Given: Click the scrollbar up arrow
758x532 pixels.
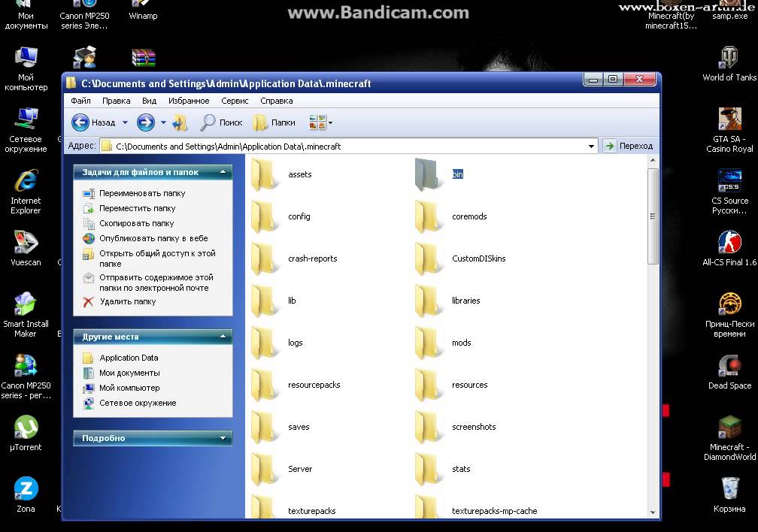Looking at the screenshot, I should coord(653,160).
